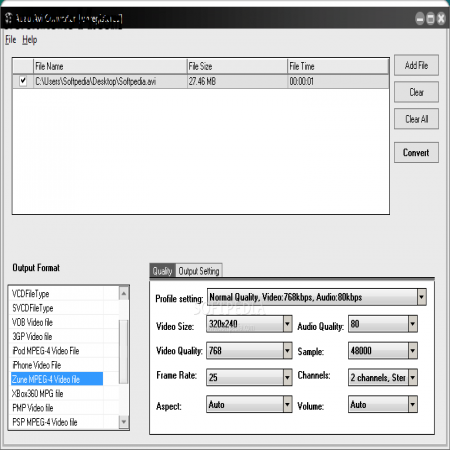
Task: Click the 27.46 MB file size cell
Action: pyautogui.click(x=237, y=81)
